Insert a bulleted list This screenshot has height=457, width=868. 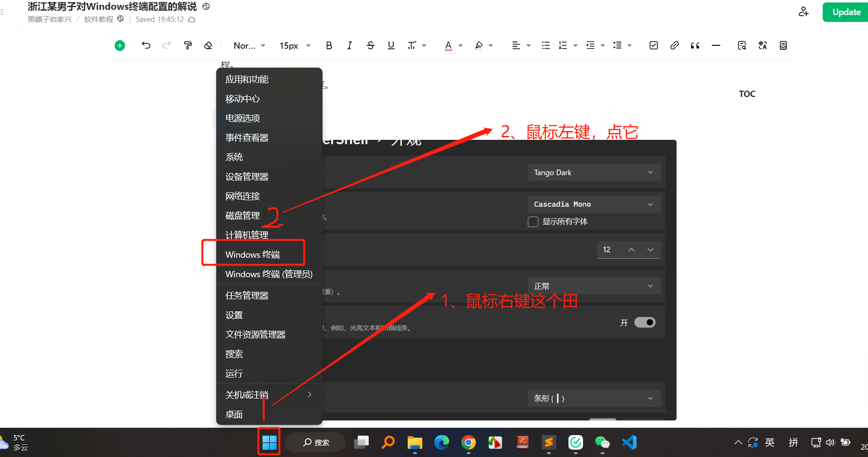click(x=546, y=45)
